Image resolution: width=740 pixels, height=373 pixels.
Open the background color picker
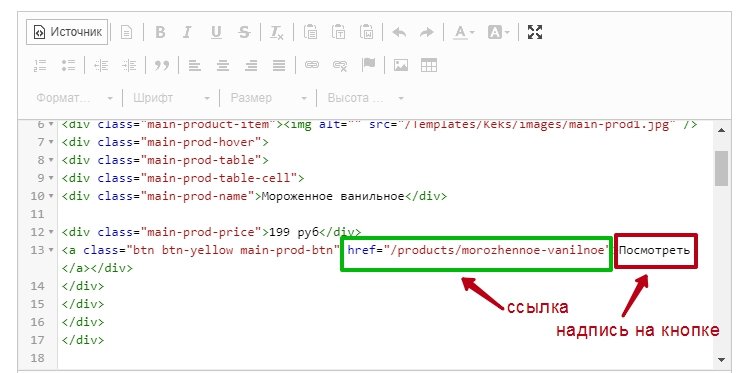pyautogui.click(x=499, y=33)
